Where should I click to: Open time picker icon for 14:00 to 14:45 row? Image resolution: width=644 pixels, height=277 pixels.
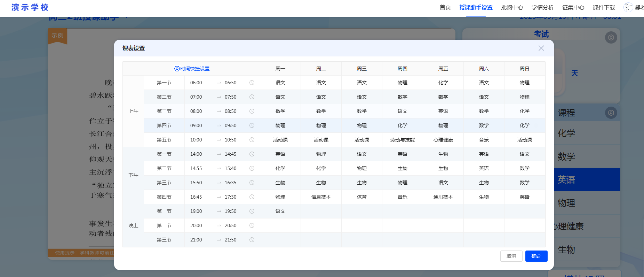point(252,154)
